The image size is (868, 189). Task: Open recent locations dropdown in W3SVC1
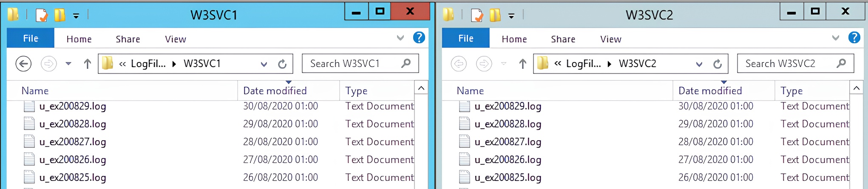[68, 64]
